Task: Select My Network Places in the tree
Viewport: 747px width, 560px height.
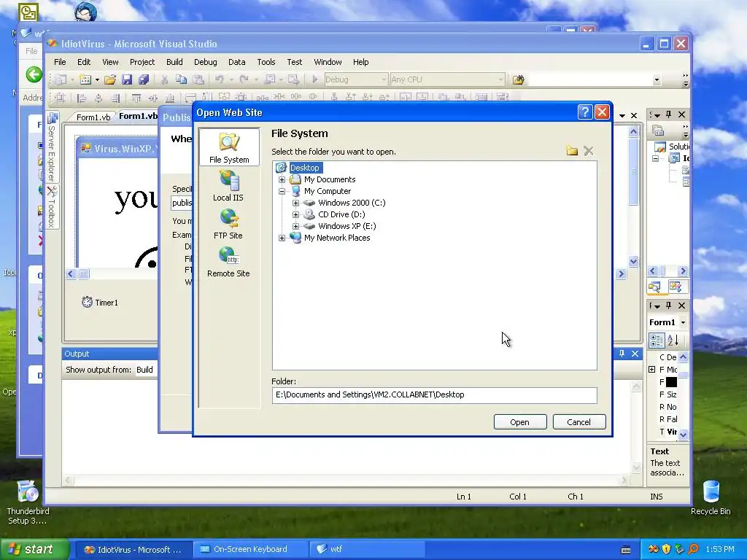Action: click(337, 238)
